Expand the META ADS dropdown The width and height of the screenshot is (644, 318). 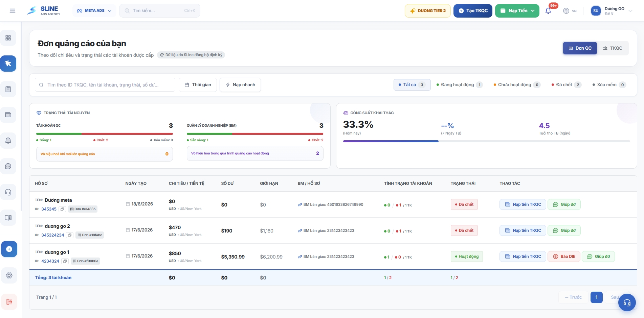coord(94,11)
